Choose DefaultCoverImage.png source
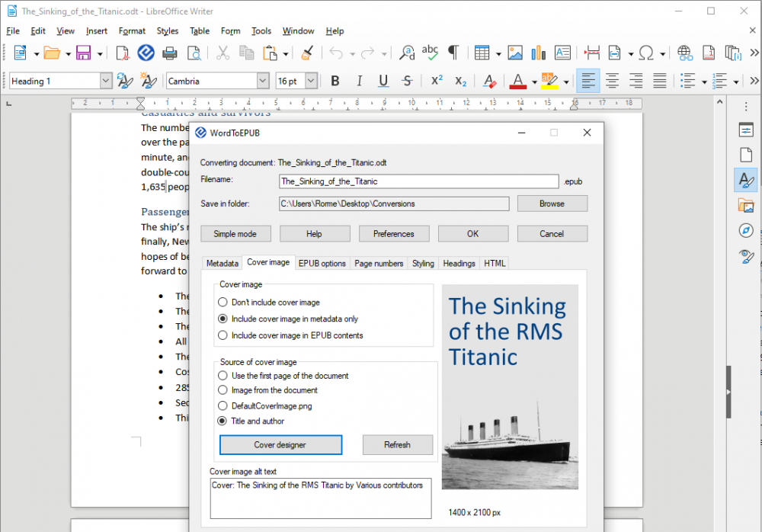Image resolution: width=762 pixels, height=532 pixels. 265,405
